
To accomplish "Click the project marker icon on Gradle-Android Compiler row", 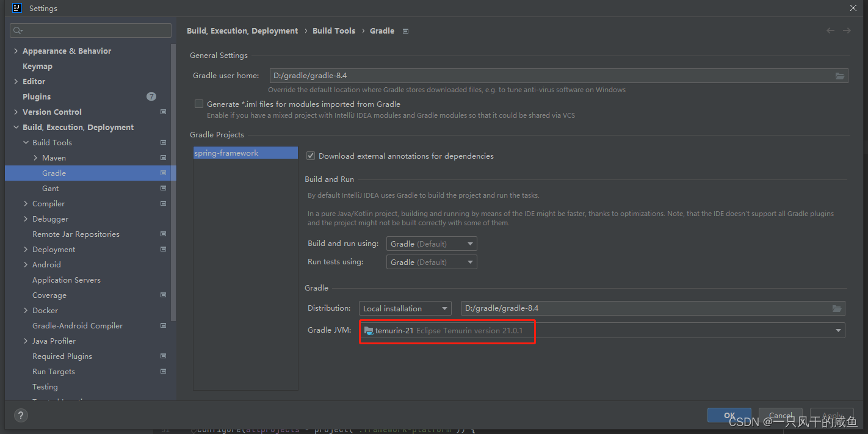I will pyautogui.click(x=163, y=325).
